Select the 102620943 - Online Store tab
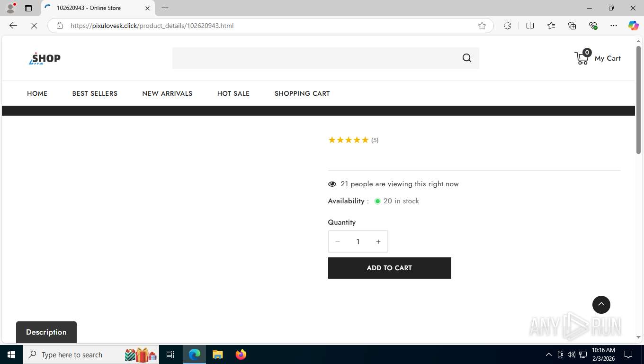Screen dimensions: 644x364 coord(98,8)
